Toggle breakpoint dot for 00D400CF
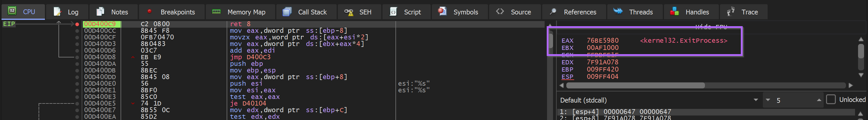 (x=77, y=37)
